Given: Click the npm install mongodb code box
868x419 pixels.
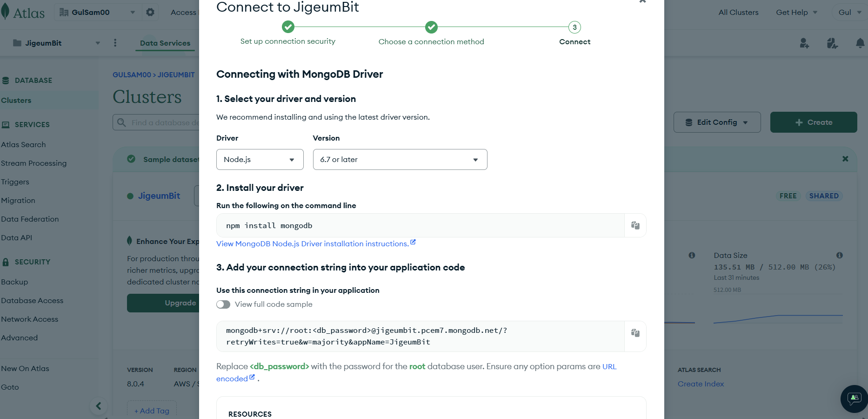Looking at the screenshot, I should [421, 225].
